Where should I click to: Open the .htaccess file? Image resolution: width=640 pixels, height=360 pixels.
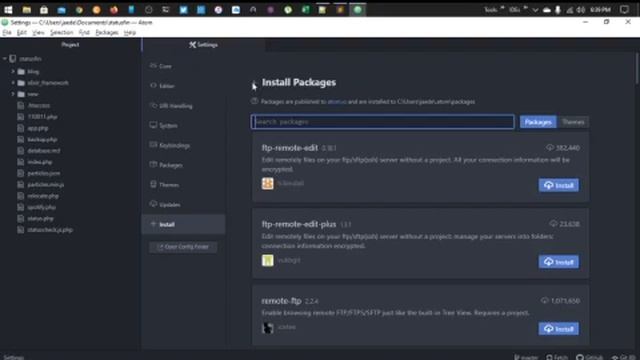pyautogui.click(x=39, y=105)
